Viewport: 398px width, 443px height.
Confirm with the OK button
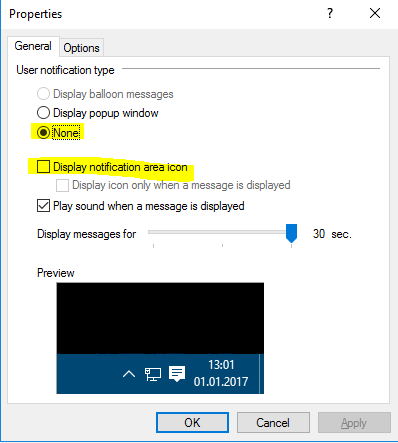192,423
